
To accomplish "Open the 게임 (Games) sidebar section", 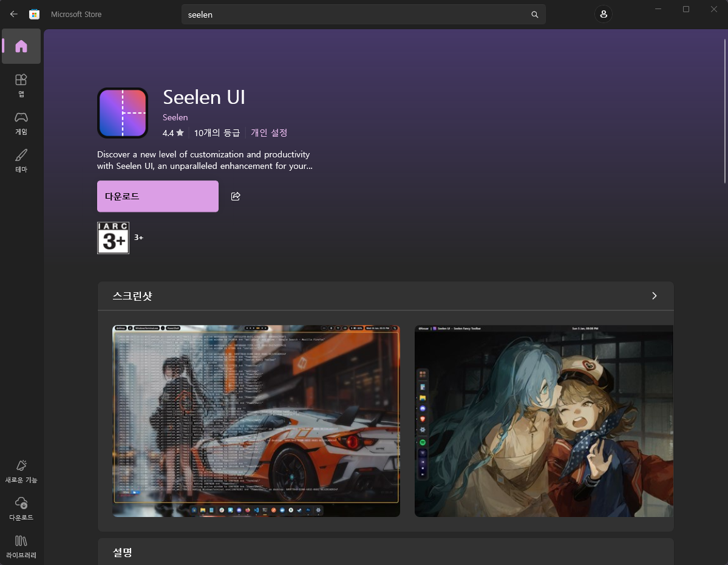I will click(x=21, y=123).
